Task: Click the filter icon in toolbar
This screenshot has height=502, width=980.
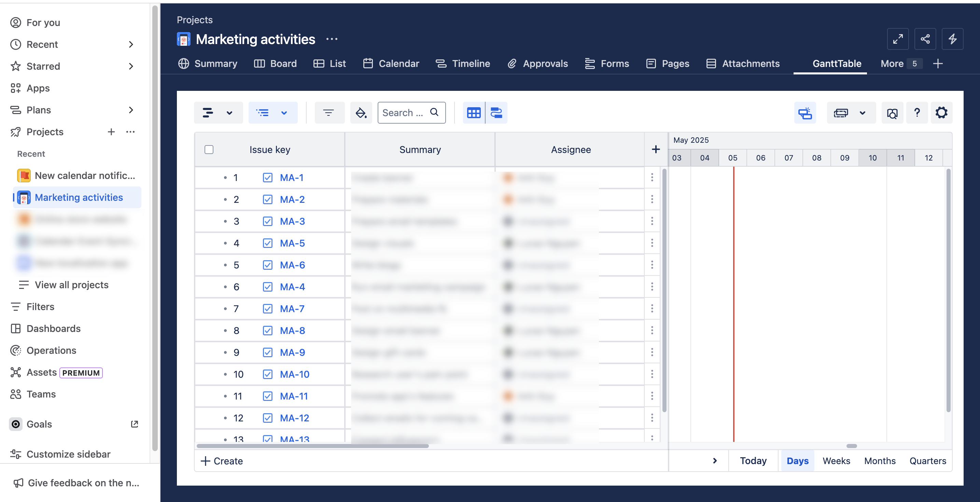Action: [x=329, y=113]
